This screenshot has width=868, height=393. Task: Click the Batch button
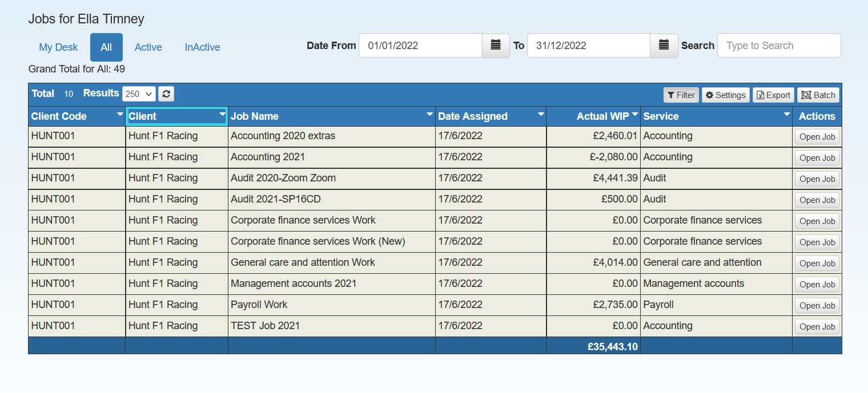pos(818,95)
